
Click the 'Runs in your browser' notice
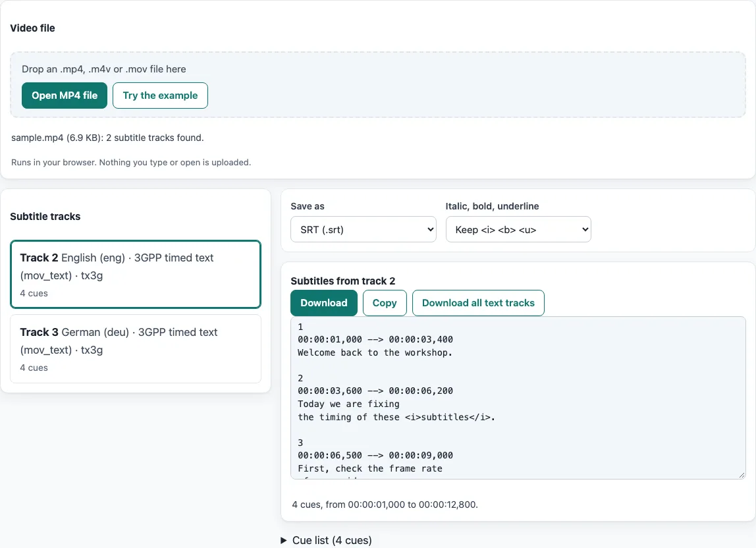pos(131,163)
